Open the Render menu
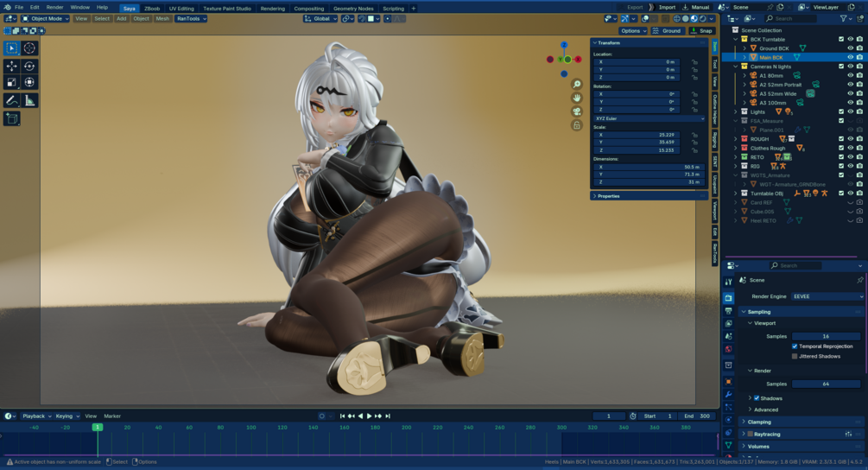Image resolution: width=868 pixels, height=470 pixels. [x=54, y=8]
